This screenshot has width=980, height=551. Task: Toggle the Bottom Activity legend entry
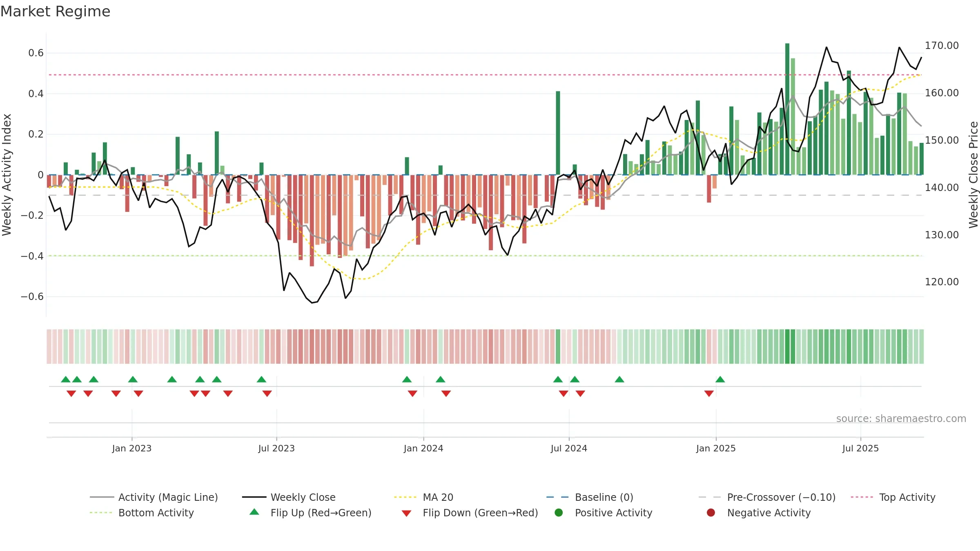coord(142,513)
